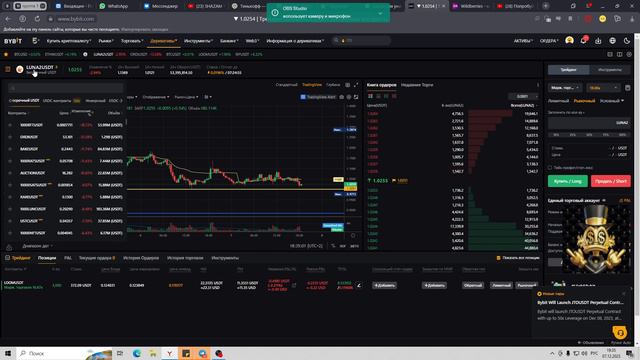Take chart snapshot camera icon
640x360 pixels.
[342, 97]
